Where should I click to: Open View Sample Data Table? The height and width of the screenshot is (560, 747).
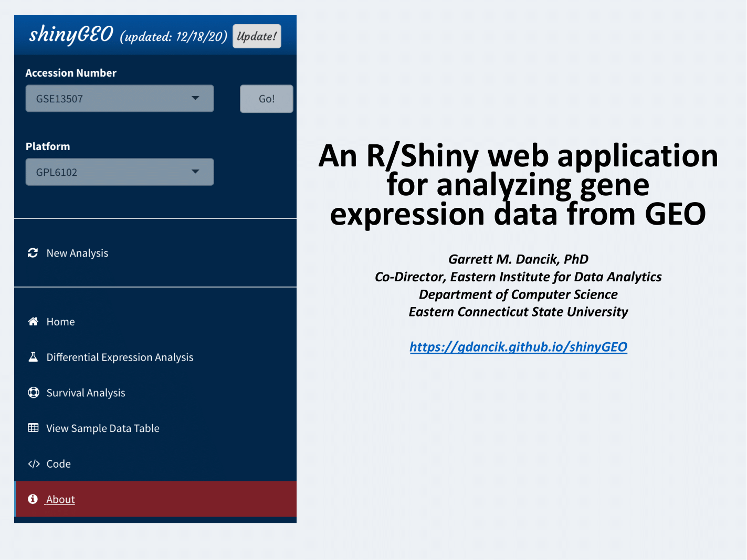pos(102,428)
